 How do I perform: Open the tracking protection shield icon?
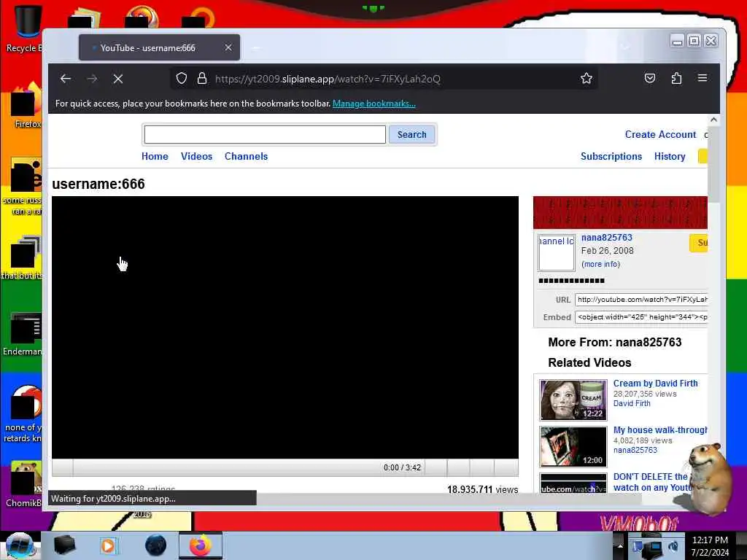tap(182, 79)
